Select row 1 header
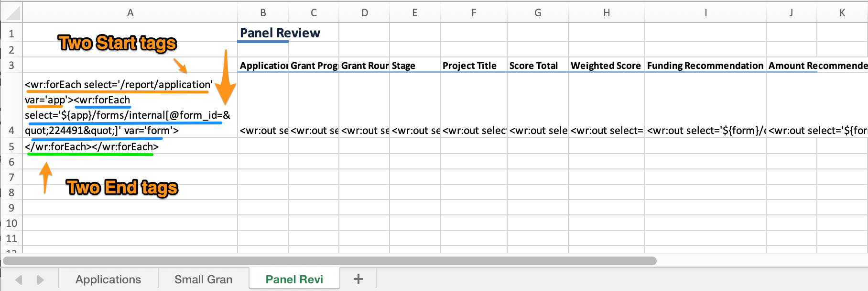 click(x=11, y=34)
